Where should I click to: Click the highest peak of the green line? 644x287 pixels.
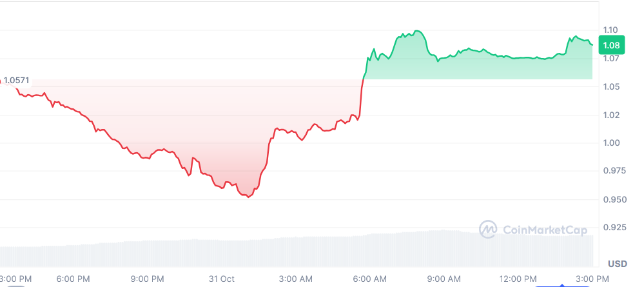pos(418,30)
